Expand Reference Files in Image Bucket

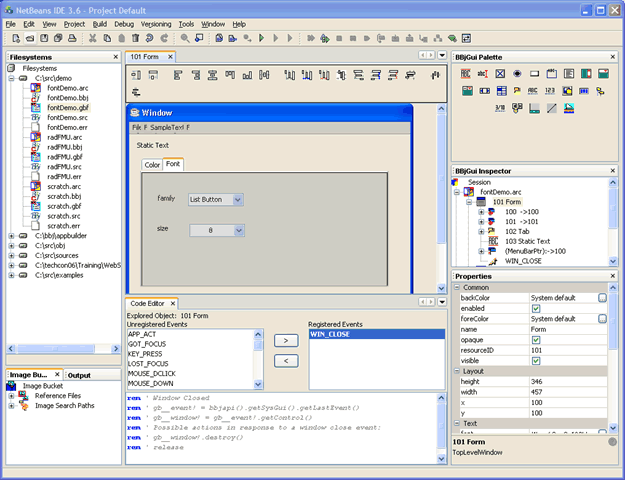[12, 396]
